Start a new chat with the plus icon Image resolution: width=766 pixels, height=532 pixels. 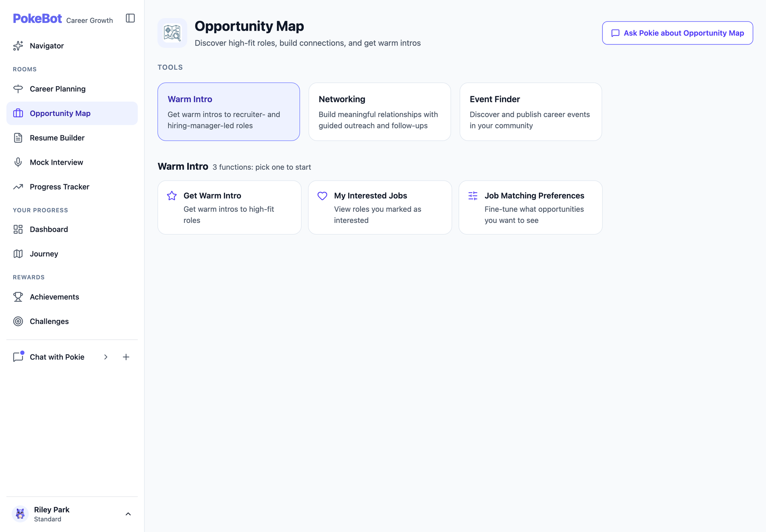126,357
